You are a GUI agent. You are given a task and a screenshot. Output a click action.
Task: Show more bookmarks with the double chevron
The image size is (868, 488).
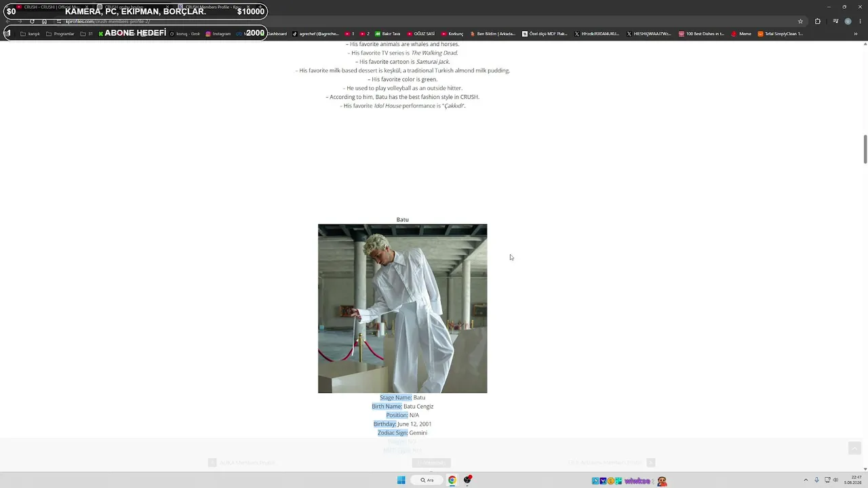click(x=856, y=33)
